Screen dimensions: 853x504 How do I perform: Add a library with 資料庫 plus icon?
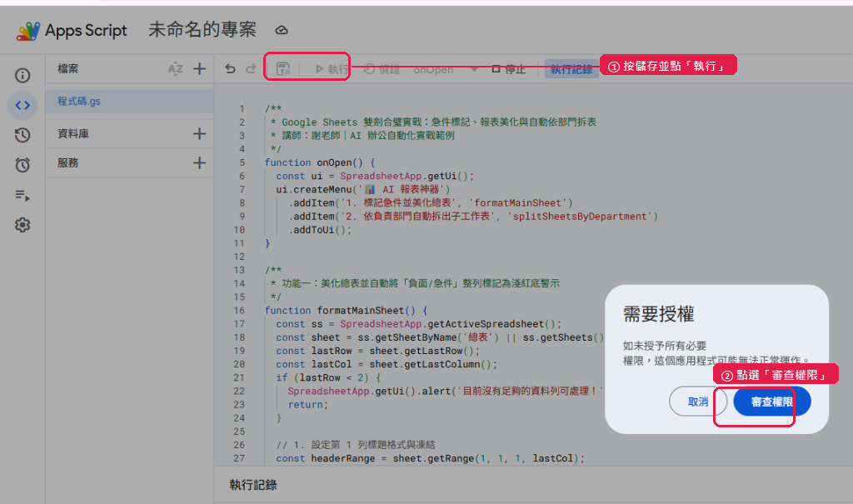200,134
